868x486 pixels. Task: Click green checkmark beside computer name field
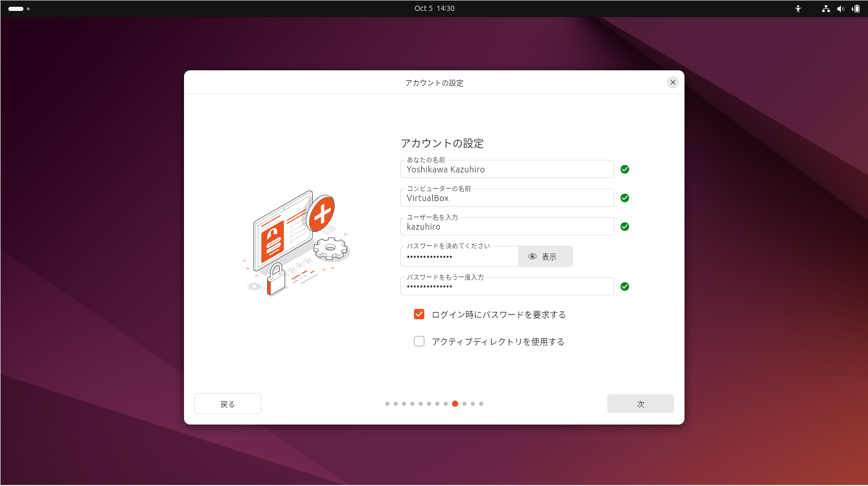(x=625, y=198)
